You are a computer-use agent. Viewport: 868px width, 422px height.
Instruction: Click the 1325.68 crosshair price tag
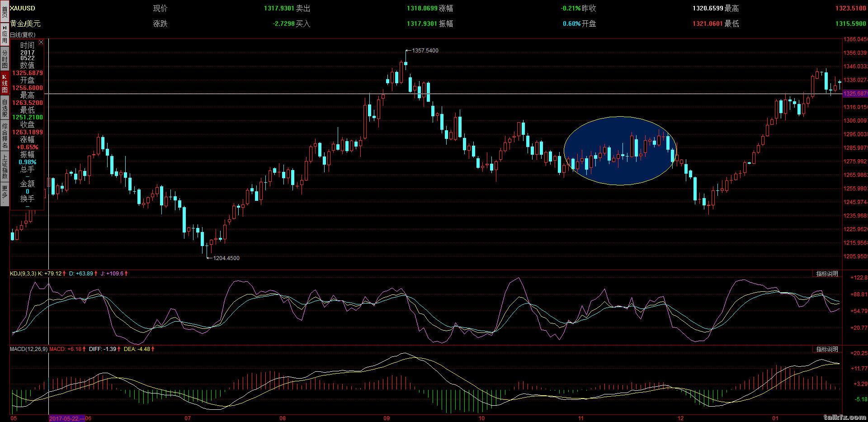855,94
